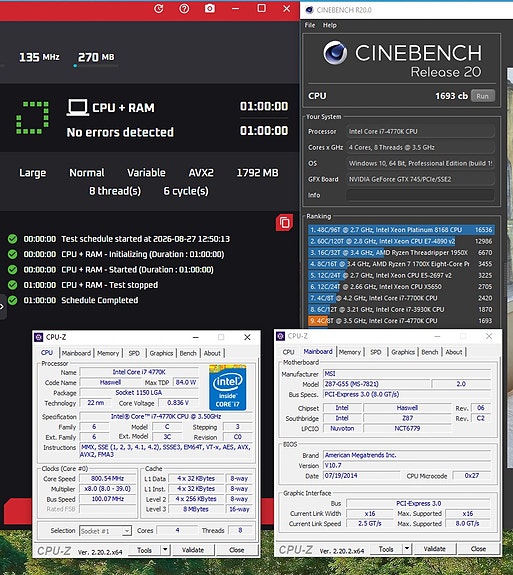Image resolution: width=513 pixels, height=575 pixels.
Task: Run the Cinebench CPU benchmark
Action: pos(483,96)
